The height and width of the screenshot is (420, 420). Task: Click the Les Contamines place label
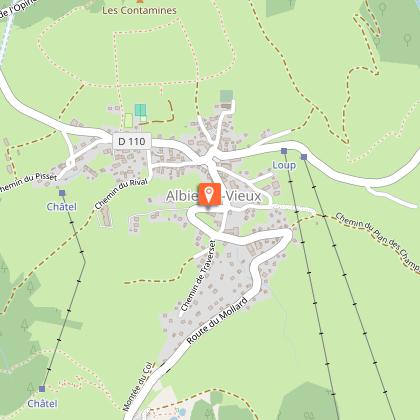point(139,11)
